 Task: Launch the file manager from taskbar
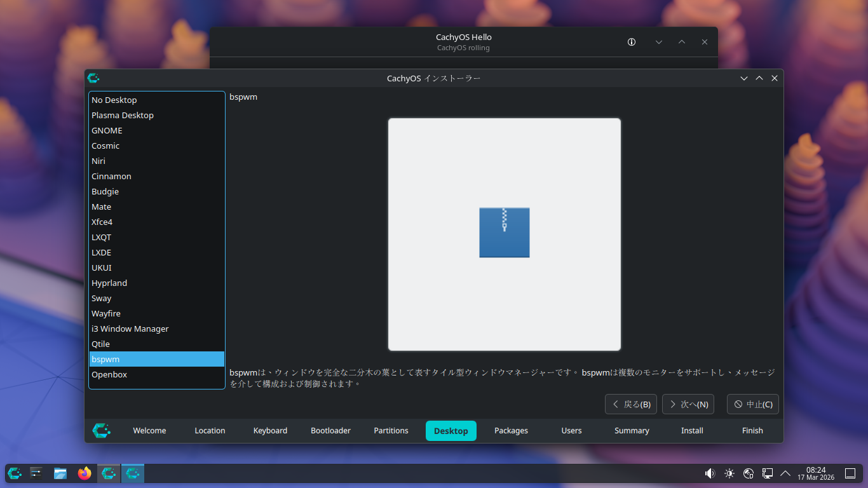point(60,473)
